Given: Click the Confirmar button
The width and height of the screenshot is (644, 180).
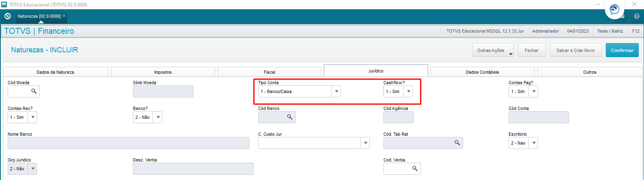Looking at the screenshot, I should [622, 50].
